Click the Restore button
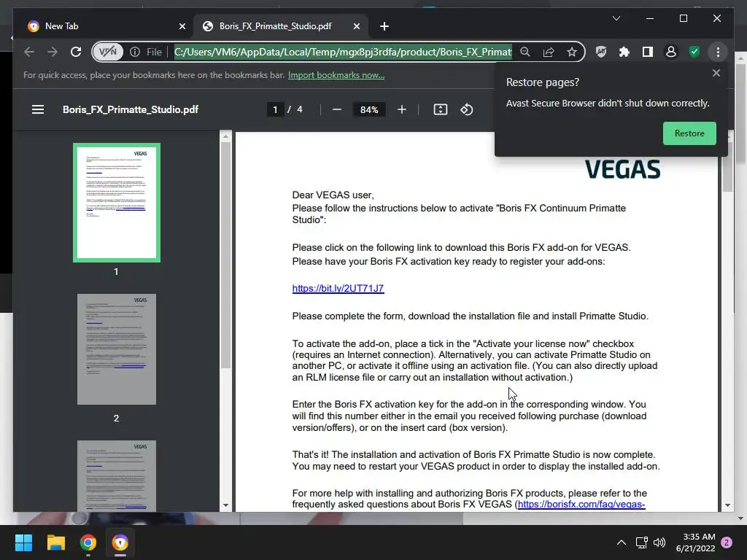The height and width of the screenshot is (560, 747). tap(689, 133)
